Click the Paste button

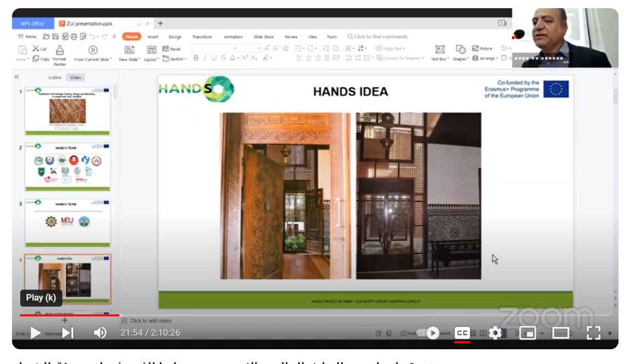[x=22, y=53]
